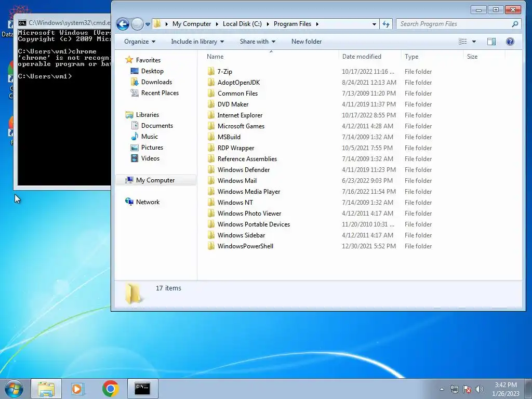532x399 pixels.
Task: Select the AdoptOpenJDK folder icon
Action: tap(211, 82)
